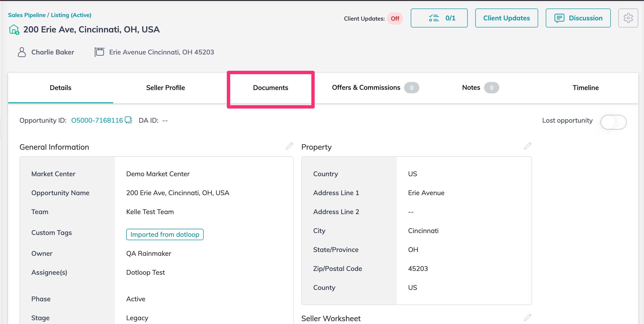
Task: Click the pencil icon to edit General Information
Action: [x=289, y=146]
